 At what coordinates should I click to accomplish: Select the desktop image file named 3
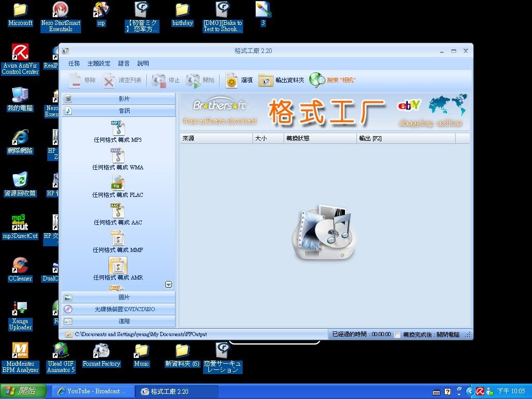pyautogui.click(x=263, y=15)
